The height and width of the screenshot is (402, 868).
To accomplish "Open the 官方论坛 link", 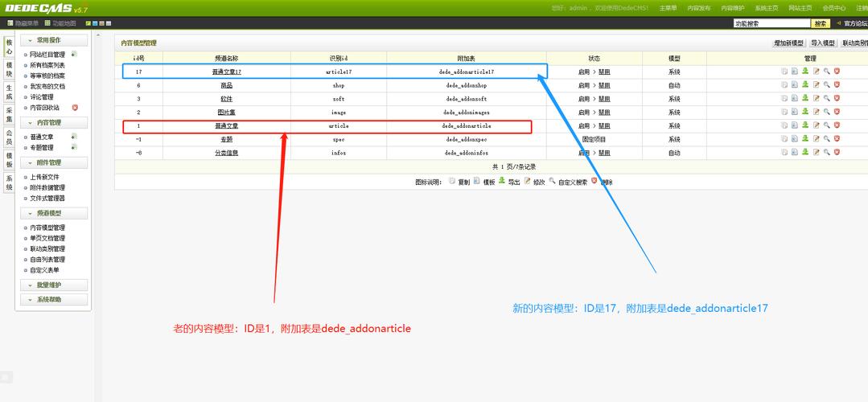I will [855, 23].
